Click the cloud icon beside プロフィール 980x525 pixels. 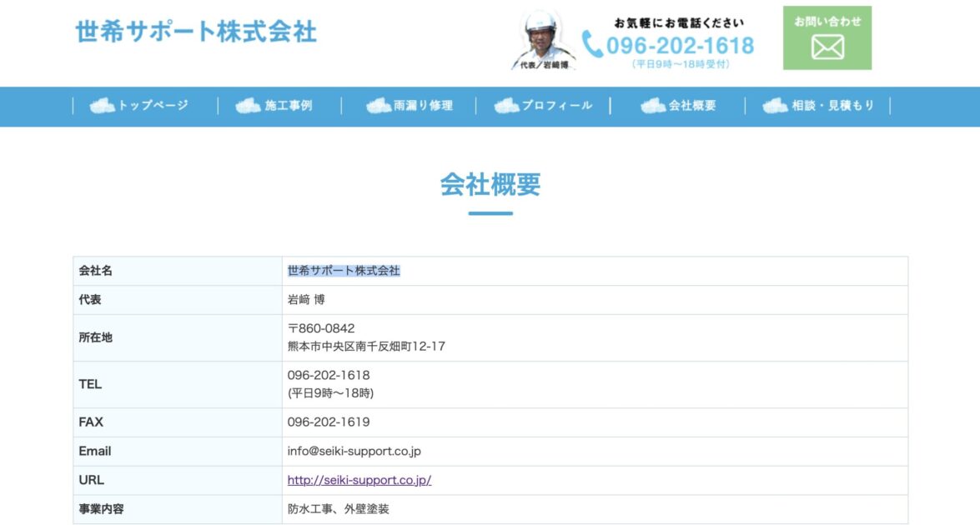point(506,106)
